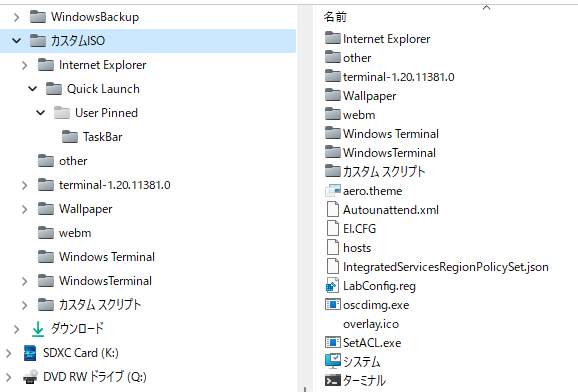Viewport: 578px width, 392px height.
Task: Expand the WindowsBackup folder
Action: 17,17
